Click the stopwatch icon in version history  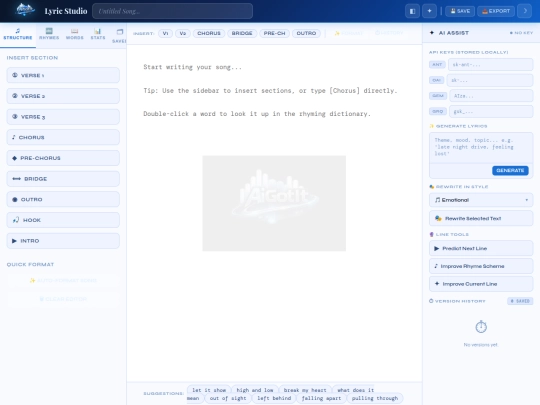(x=481, y=326)
